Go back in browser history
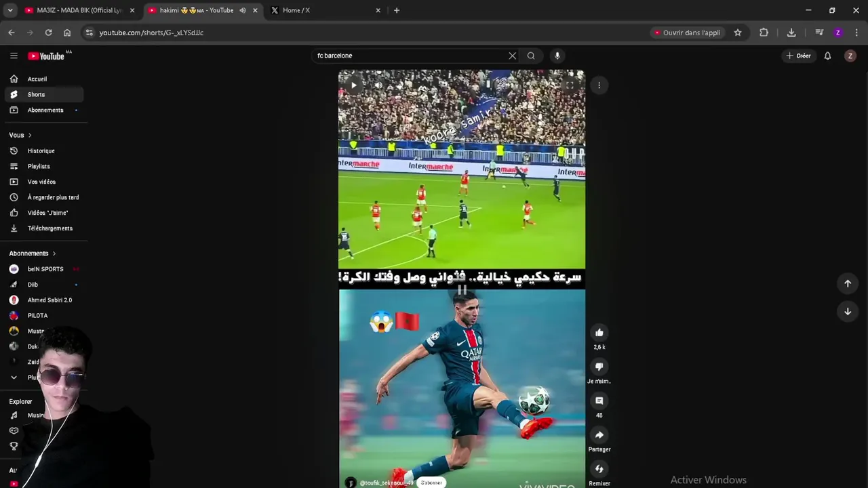Screen dimensions: 868x488 click(12, 33)
